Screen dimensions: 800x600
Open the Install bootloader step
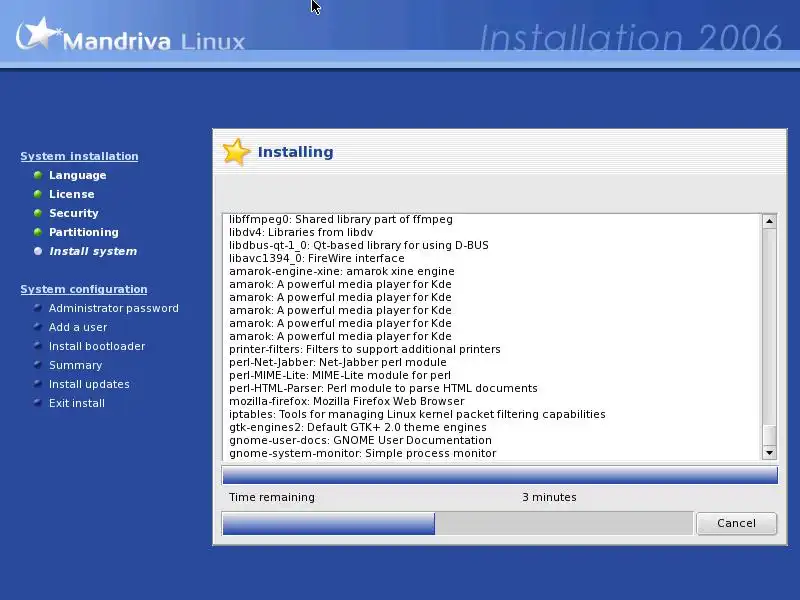97,346
